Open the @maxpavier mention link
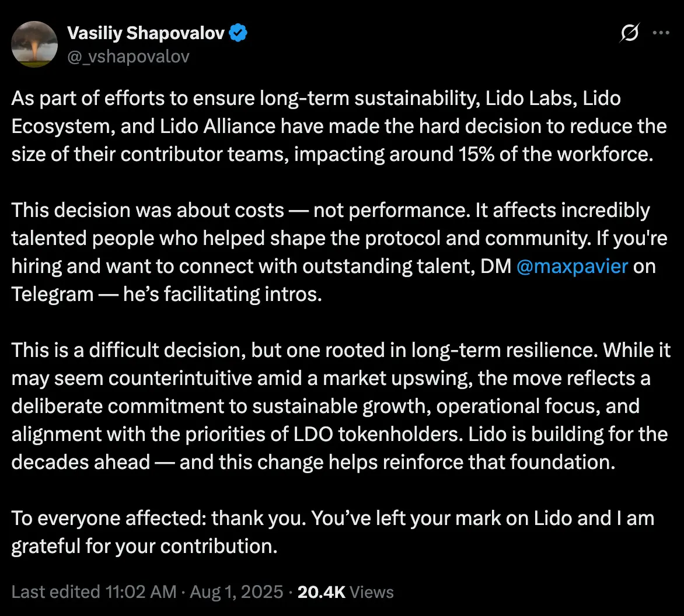 [x=572, y=266]
